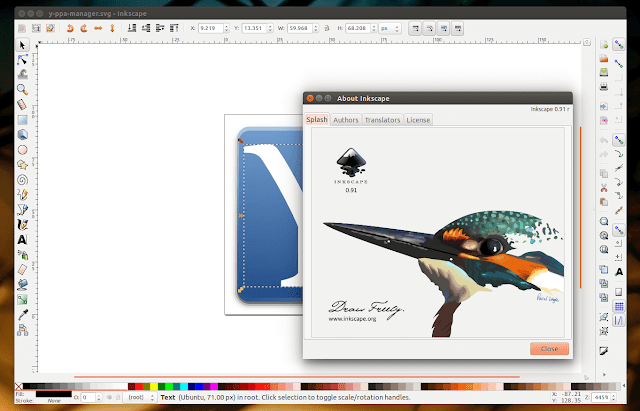Screen dimensions: 640x411
Task: Choose the Zoom magnifier tool
Action: click(x=22, y=89)
